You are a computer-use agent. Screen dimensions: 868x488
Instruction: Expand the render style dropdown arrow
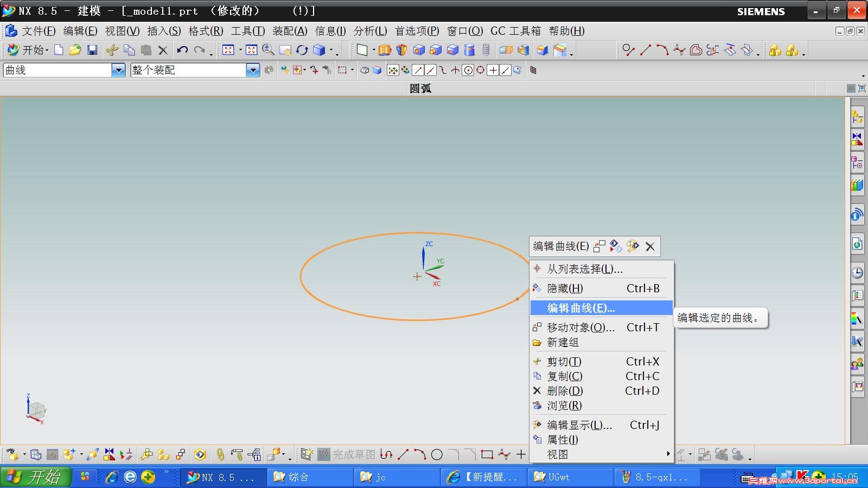pyautogui.click(x=331, y=50)
